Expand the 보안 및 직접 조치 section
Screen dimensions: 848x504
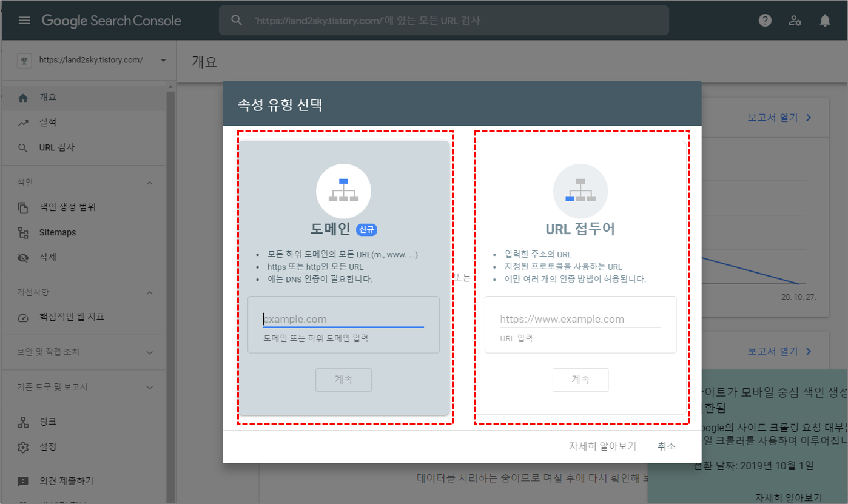pyautogui.click(x=150, y=352)
